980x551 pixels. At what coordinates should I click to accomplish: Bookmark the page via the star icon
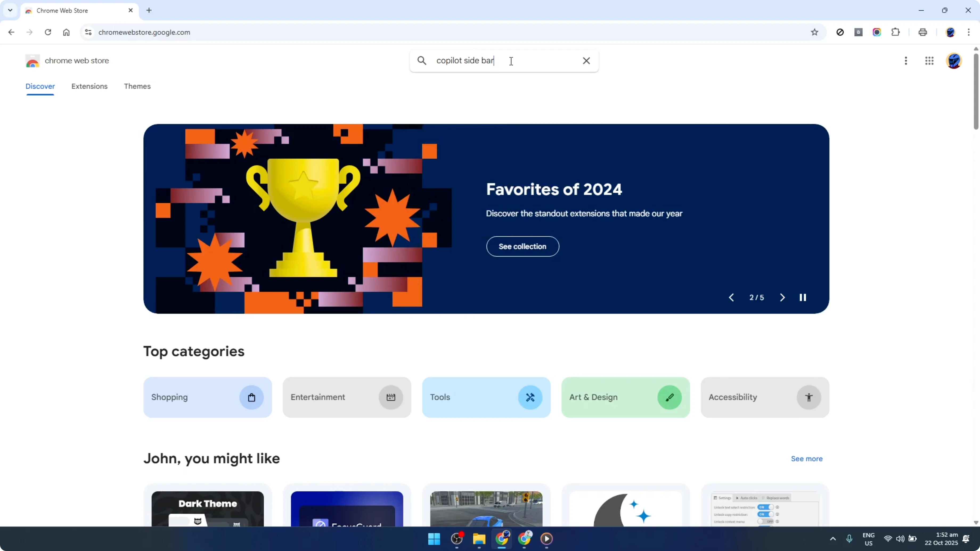point(814,32)
